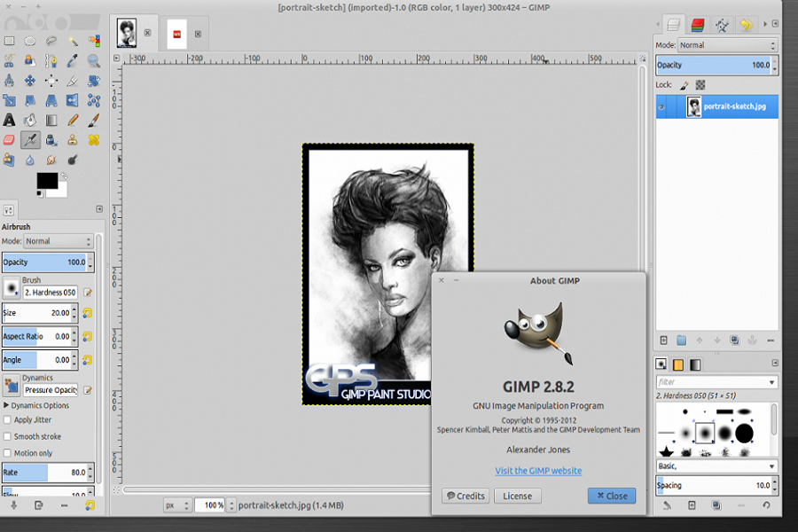Select the Smudge tool
Viewport: 798px width, 532px height.
(51, 160)
